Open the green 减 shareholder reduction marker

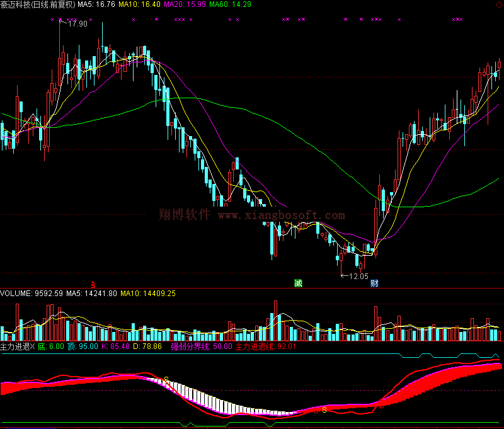click(x=298, y=283)
